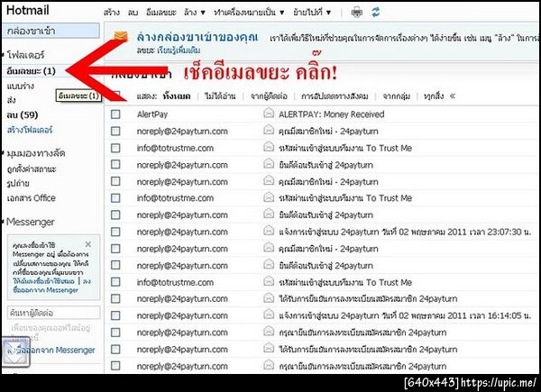Click the Hotmail logo text
This screenshot has width=541, height=392.
[x=28, y=10]
